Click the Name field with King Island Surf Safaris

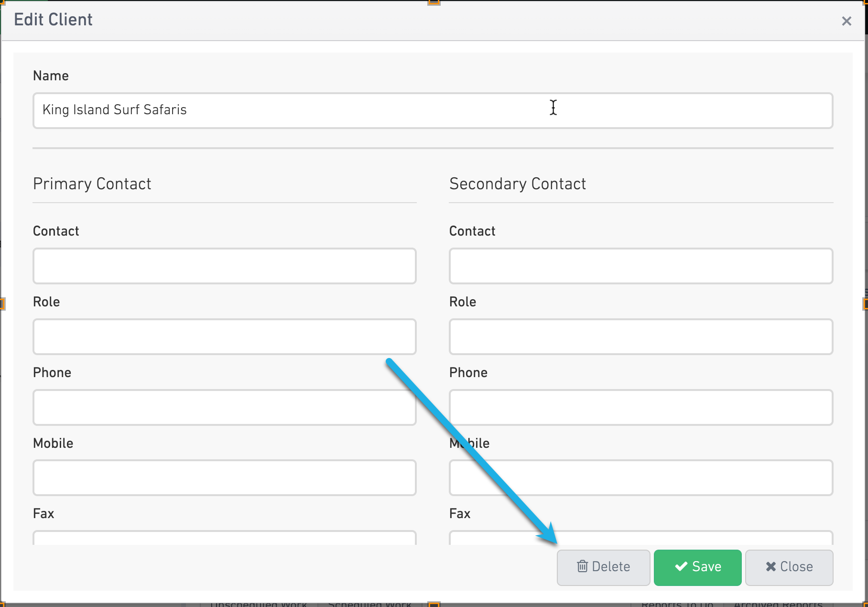tap(433, 110)
